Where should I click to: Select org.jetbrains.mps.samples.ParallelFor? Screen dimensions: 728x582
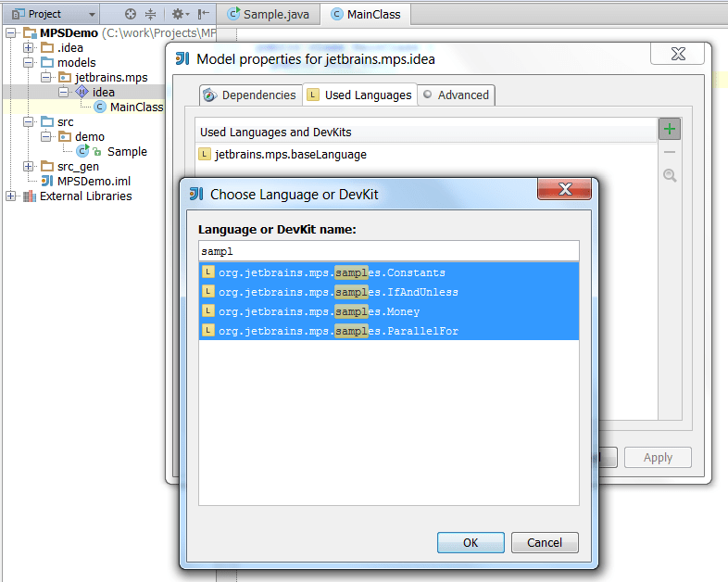389,331
